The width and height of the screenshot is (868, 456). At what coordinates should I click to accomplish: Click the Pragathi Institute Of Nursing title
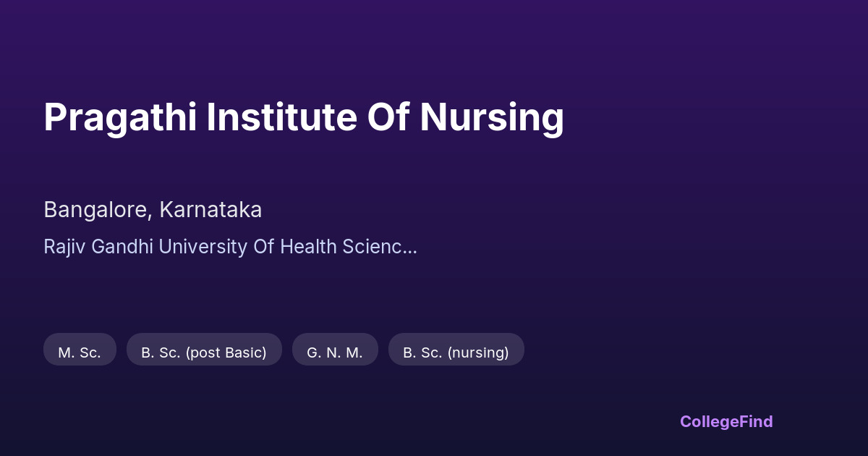pos(304,117)
